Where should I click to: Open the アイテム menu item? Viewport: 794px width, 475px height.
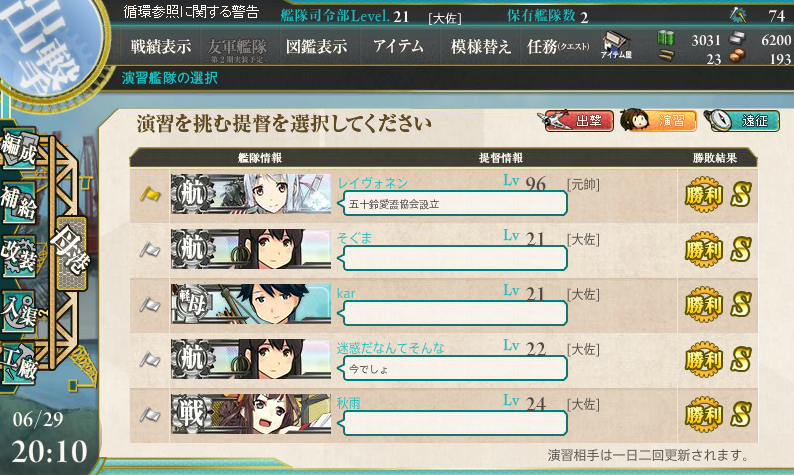(398, 47)
